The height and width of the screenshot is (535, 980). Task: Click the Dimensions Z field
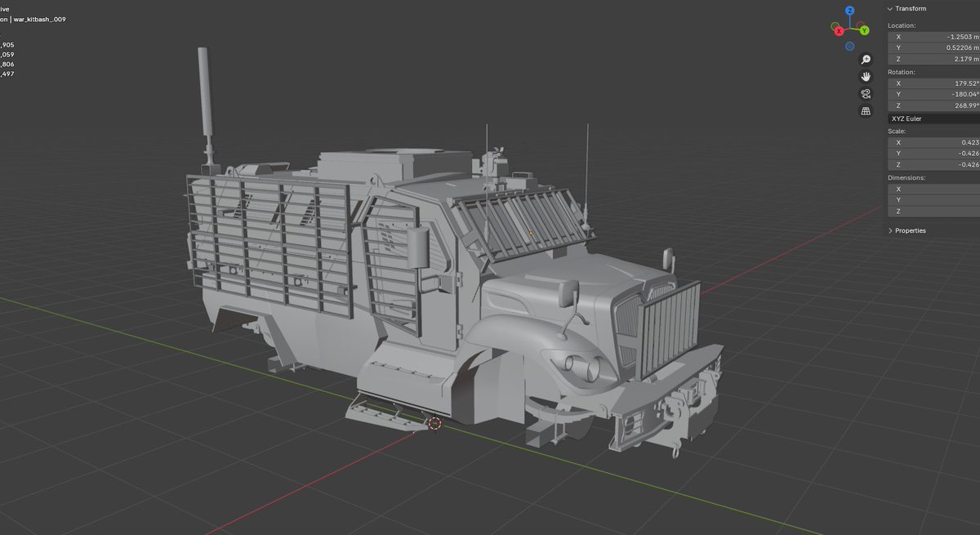click(x=933, y=211)
